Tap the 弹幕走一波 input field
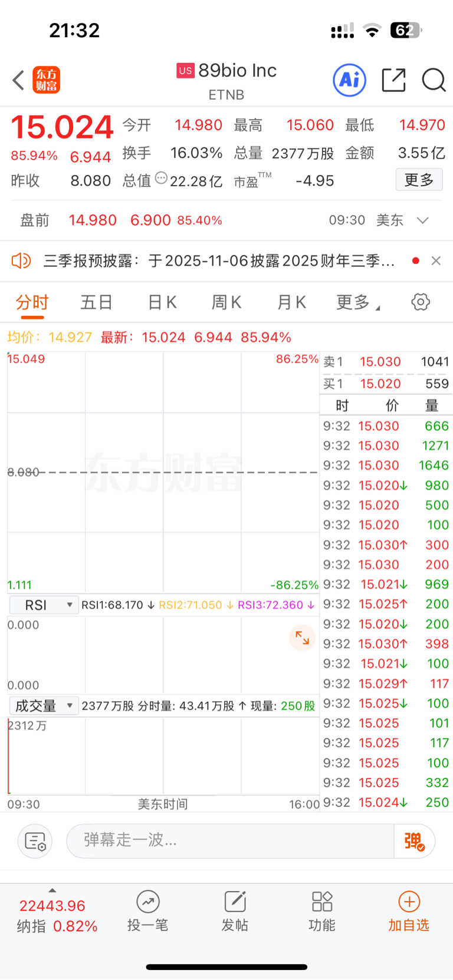The width and height of the screenshot is (453, 980). click(230, 841)
